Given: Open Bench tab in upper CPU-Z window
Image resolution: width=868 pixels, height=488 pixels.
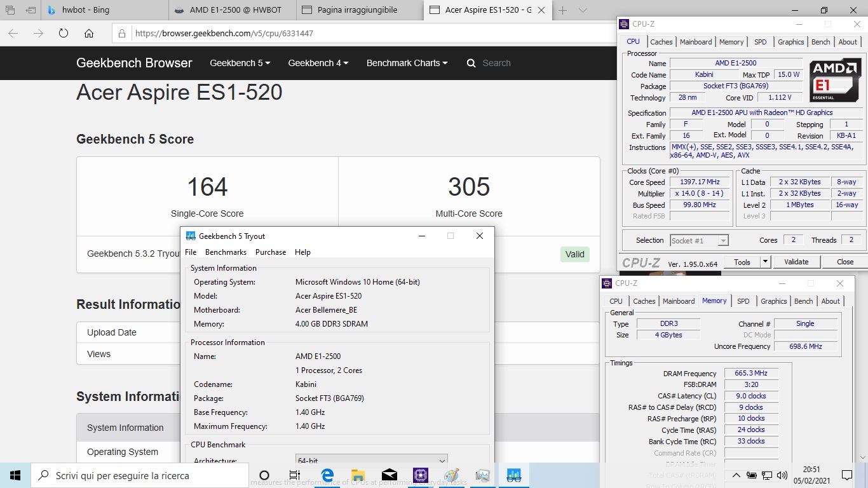Looking at the screenshot, I should click(820, 42).
